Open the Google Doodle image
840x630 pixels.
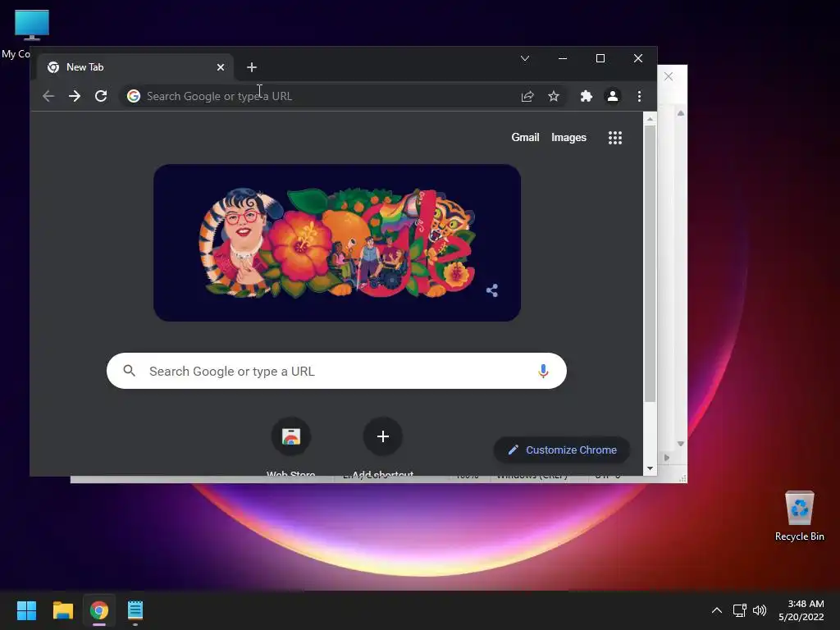337,243
